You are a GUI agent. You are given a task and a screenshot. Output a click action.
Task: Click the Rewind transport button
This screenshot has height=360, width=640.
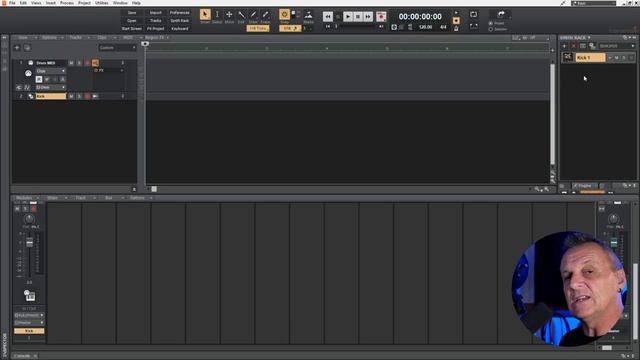tap(328, 16)
